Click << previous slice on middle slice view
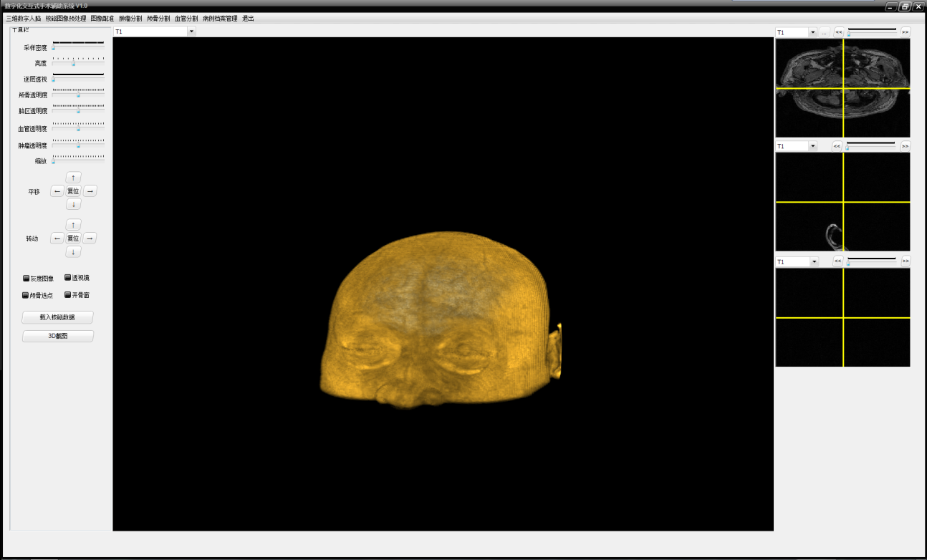Image resolution: width=927 pixels, height=560 pixels. point(837,146)
